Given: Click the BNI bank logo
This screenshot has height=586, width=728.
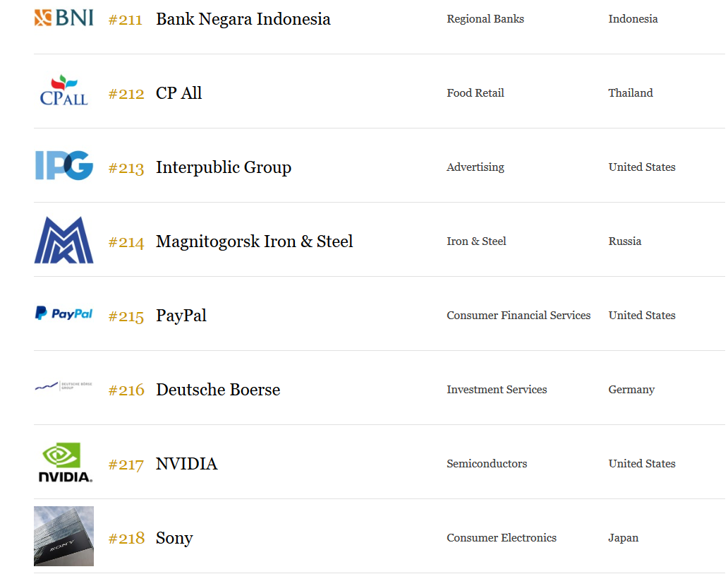Looking at the screenshot, I should point(63,18).
